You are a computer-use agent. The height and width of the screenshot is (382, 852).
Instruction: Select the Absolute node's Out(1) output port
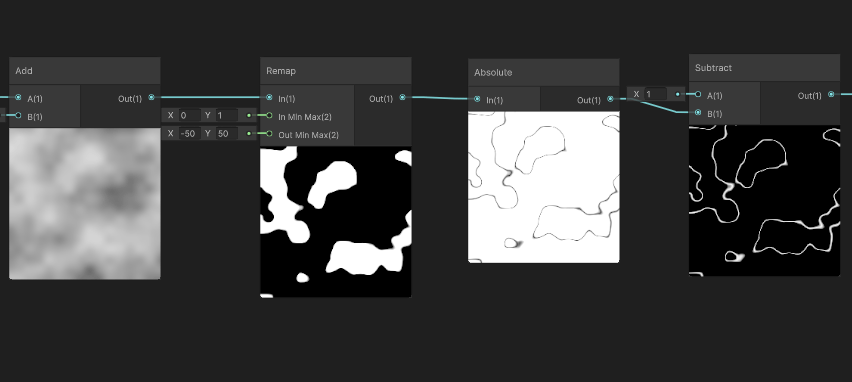610,99
